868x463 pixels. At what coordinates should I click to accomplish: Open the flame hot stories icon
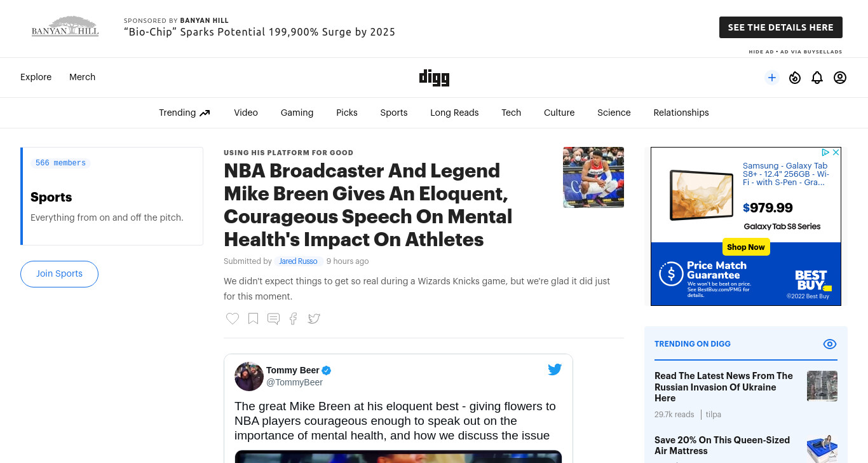coord(795,78)
